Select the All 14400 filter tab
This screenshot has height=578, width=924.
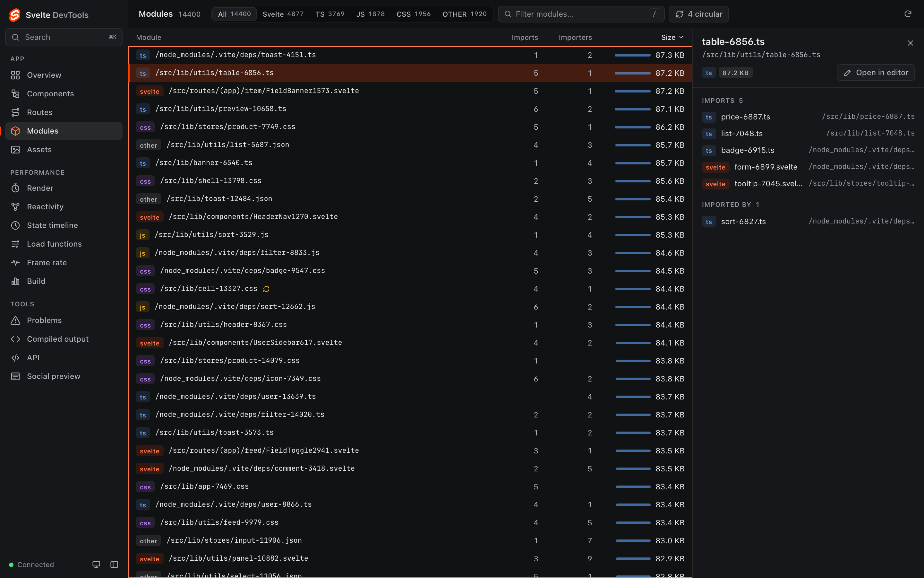click(x=234, y=14)
